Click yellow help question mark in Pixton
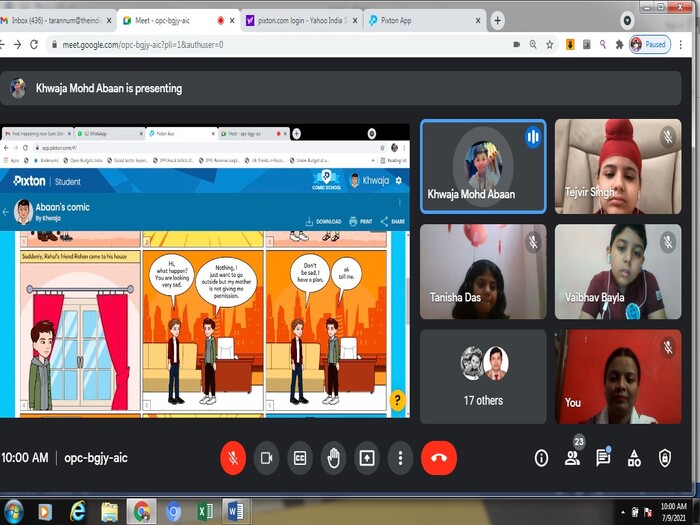Screen dimensions: 700x525 (x=397, y=400)
